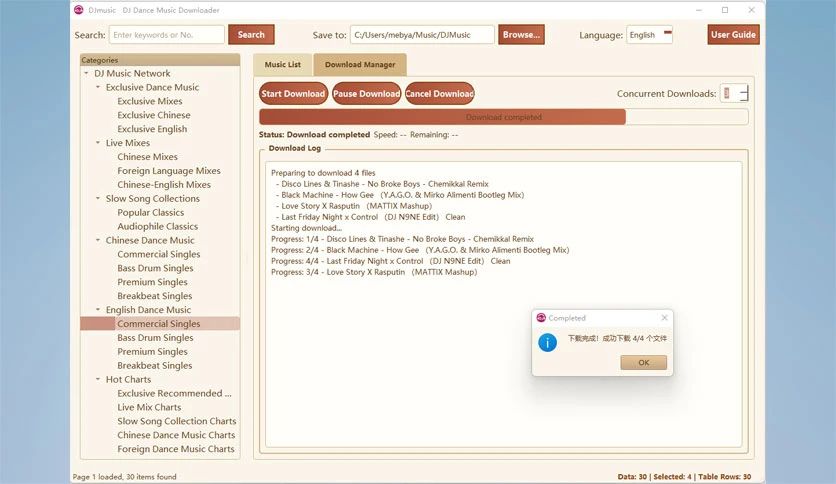
Task: Select Breakbeat Singles under Chinese Dance Music
Action: tap(155, 296)
